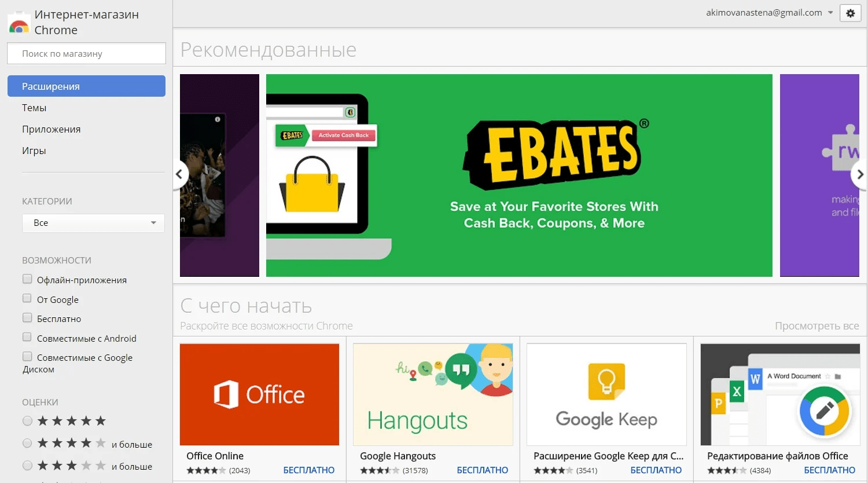Image resolution: width=868 pixels, height=483 pixels.
Task: Click 'Расширение Google Keep для C...' title
Action: [x=608, y=456]
